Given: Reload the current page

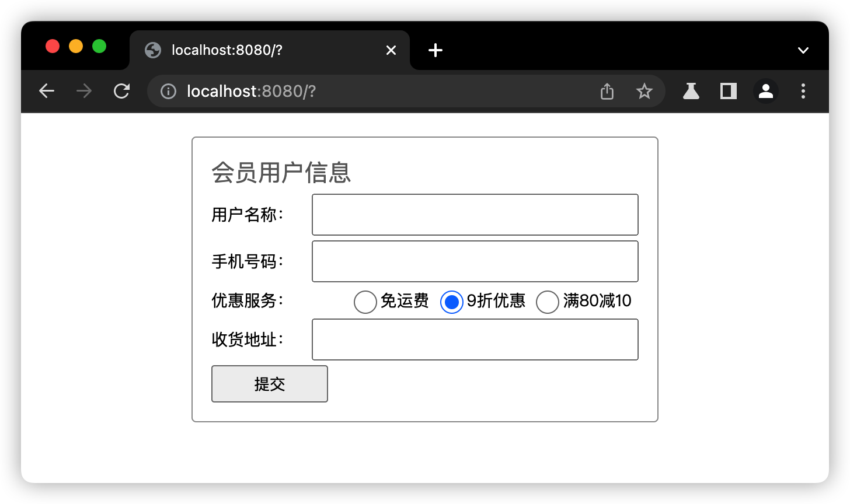Looking at the screenshot, I should point(121,91).
